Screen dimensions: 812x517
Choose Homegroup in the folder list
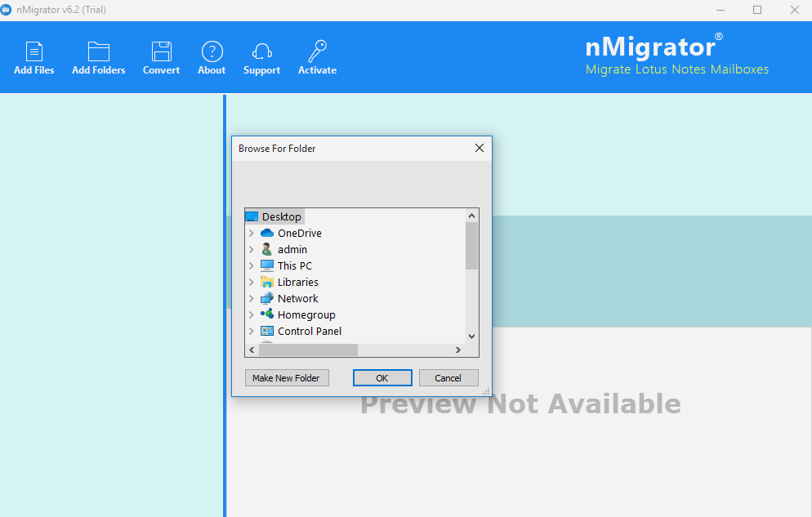point(306,314)
